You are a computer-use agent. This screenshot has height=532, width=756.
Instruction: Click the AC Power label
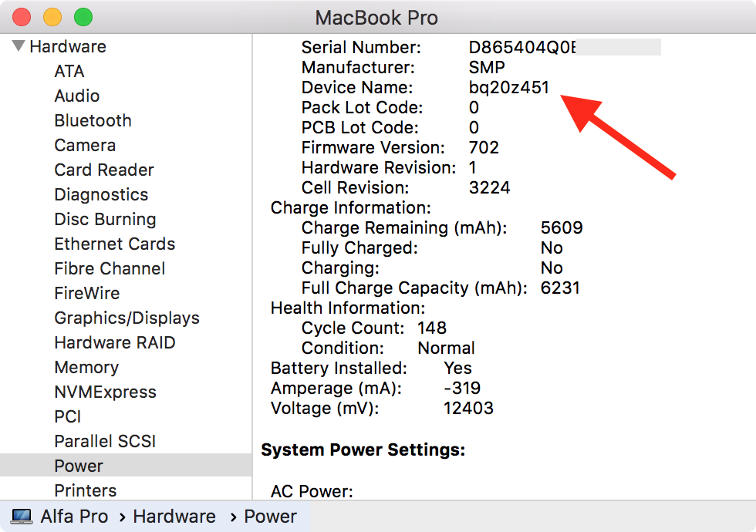312,492
